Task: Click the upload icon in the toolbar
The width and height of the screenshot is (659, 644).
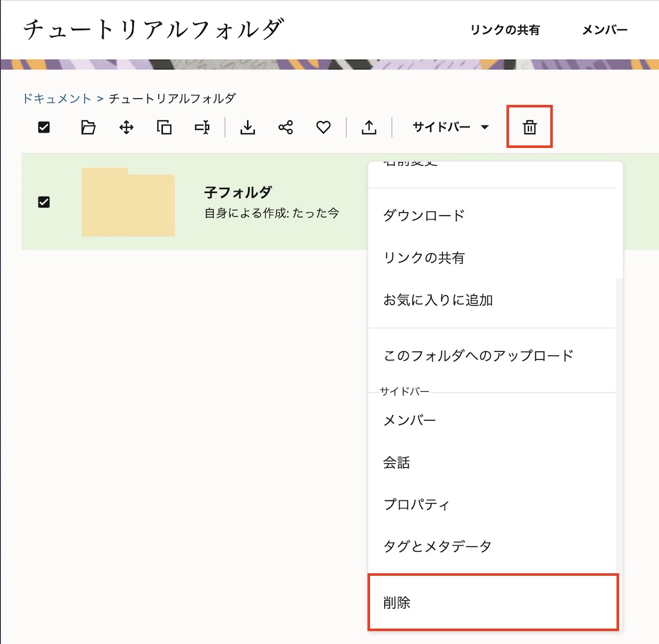Action: (369, 127)
